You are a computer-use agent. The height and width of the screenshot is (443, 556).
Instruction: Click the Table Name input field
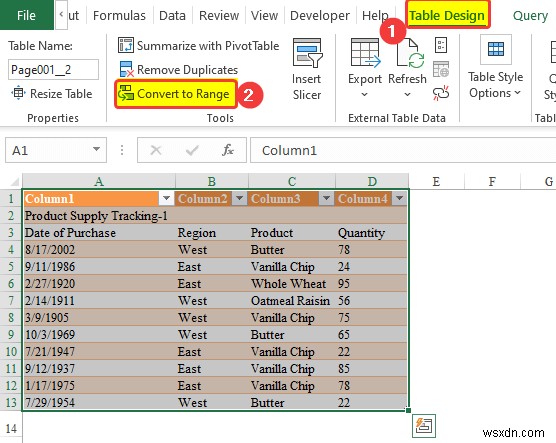[x=53, y=70]
